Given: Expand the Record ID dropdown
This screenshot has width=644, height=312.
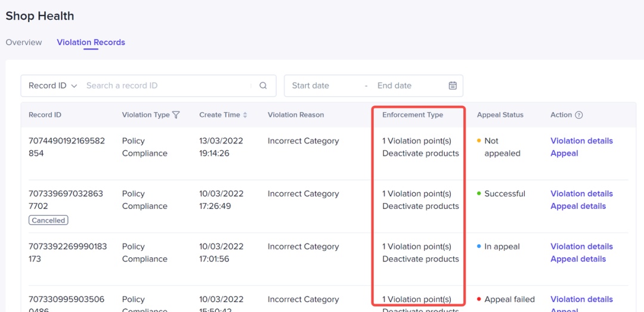Looking at the screenshot, I should click(x=52, y=86).
